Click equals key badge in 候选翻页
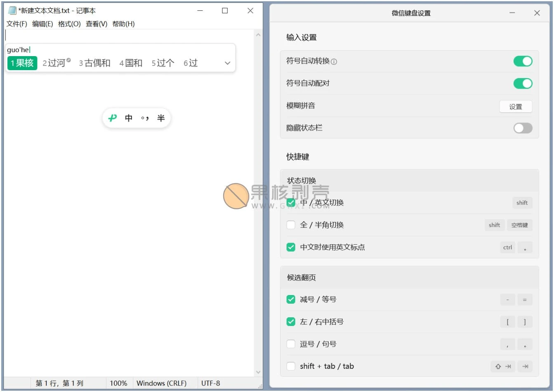The image size is (554, 392). [x=525, y=300]
